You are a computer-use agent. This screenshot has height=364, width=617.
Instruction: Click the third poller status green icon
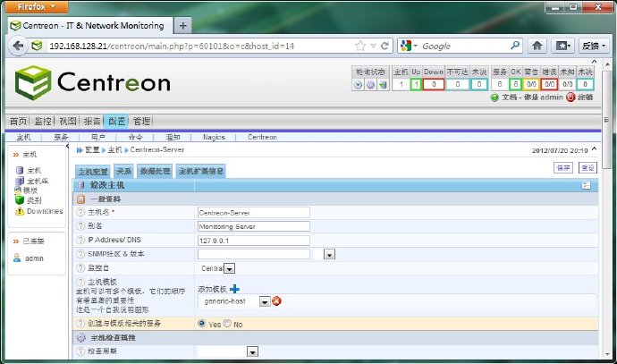point(383,85)
